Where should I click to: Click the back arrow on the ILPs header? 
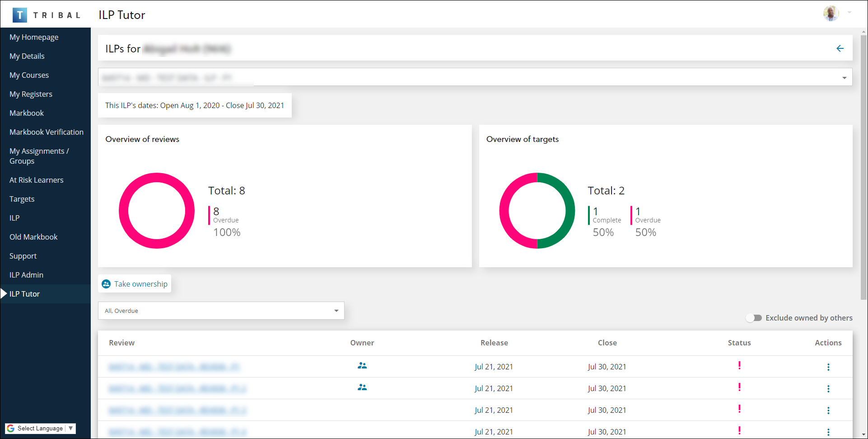(x=840, y=48)
